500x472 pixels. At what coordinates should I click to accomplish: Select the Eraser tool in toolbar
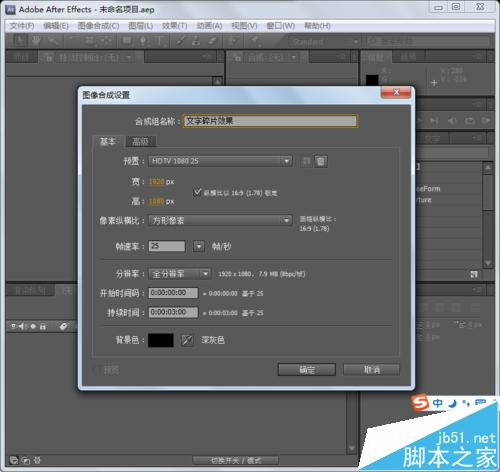[x=212, y=41]
